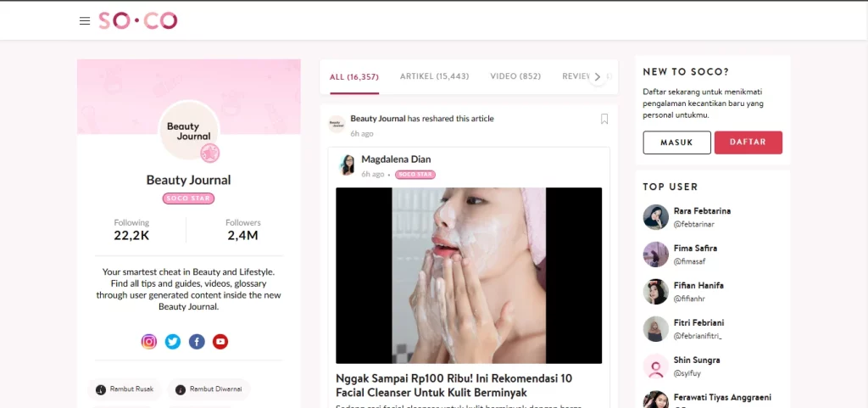Select the Rambut Diwarnai tag
The height and width of the screenshot is (408, 868).
coord(209,389)
